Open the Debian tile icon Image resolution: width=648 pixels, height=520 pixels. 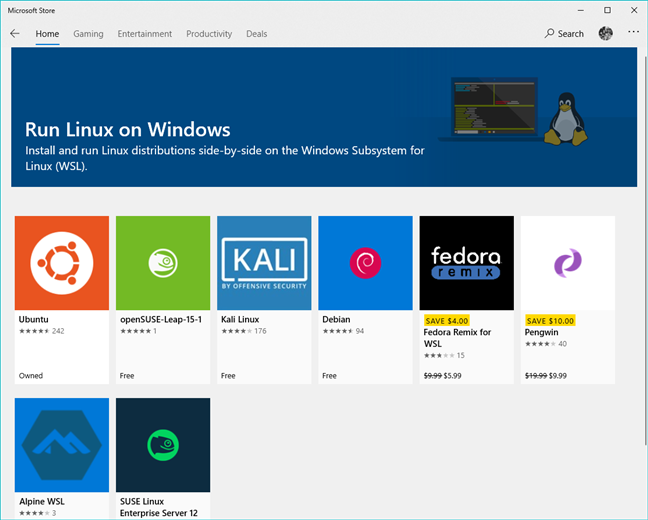pyautogui.click(x=365, y=263)
